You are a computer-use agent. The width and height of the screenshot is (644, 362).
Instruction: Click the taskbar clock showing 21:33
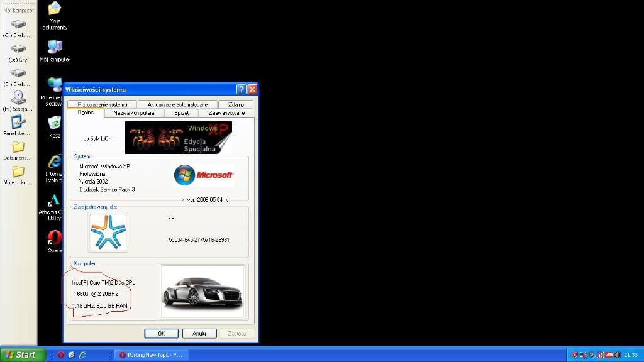point(630,355)
